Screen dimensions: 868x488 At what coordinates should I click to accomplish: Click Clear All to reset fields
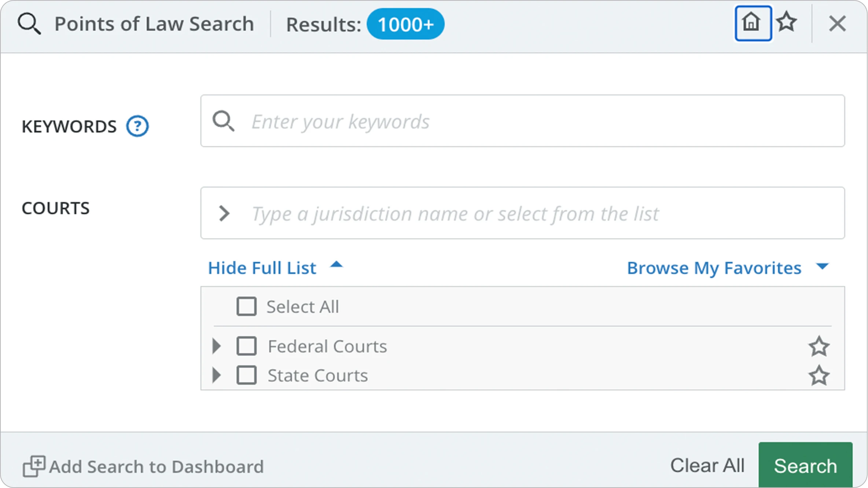point(707,466)
